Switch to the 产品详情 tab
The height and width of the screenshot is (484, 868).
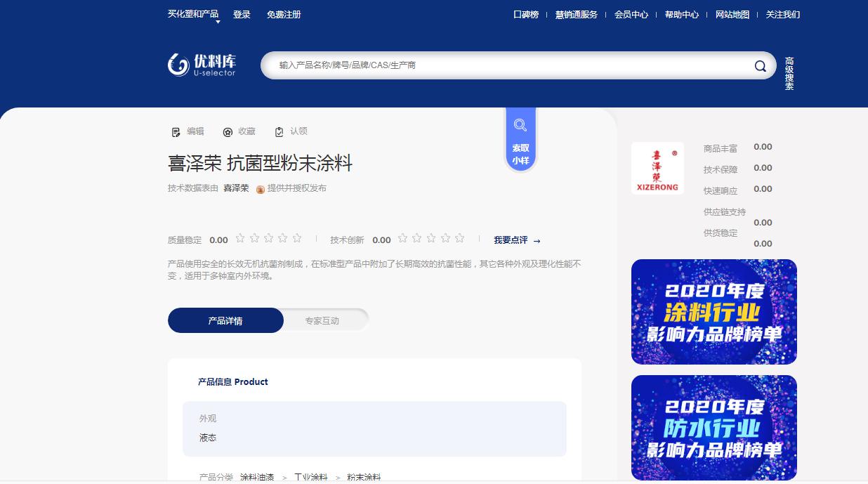[225, 320]
